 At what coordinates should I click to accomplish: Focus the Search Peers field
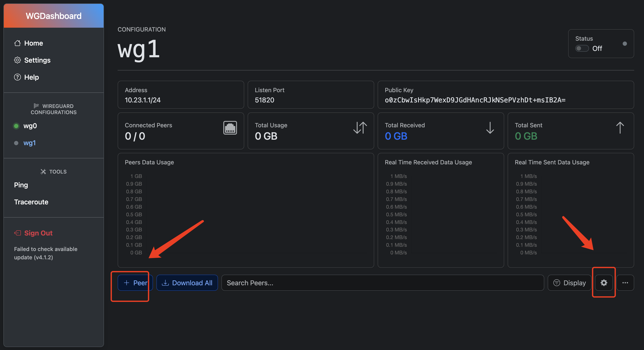coord(383,283)
